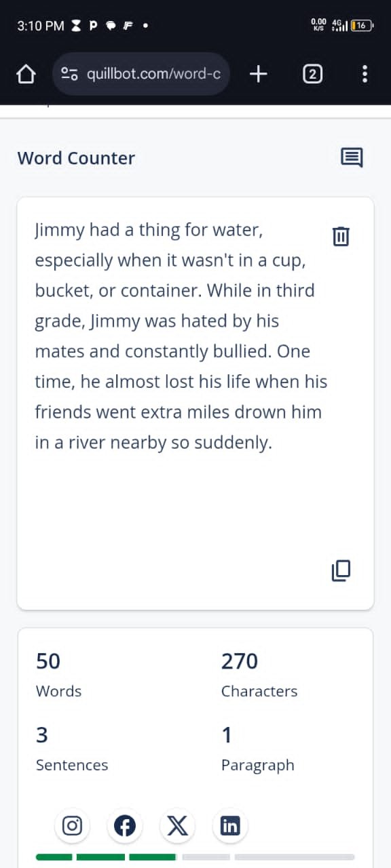Copy the text with the copy icon
Image resolution: width=391 pixels, height=868 pixels.
(x=341, y=571)
